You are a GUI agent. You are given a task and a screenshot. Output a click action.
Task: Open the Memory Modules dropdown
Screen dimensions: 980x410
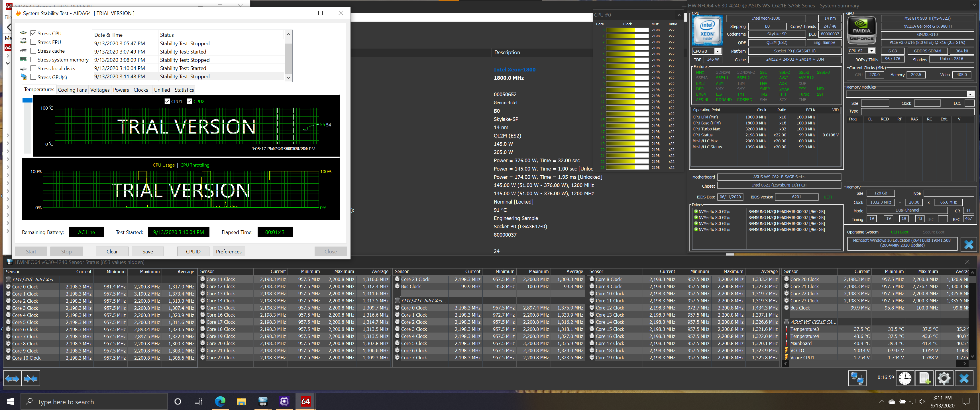tap(970, 94)
